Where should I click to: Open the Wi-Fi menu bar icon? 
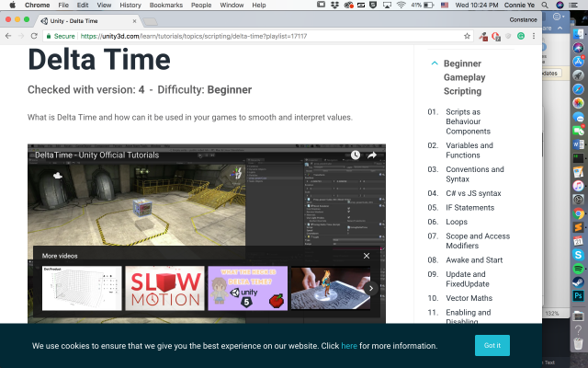coord(401,5)
